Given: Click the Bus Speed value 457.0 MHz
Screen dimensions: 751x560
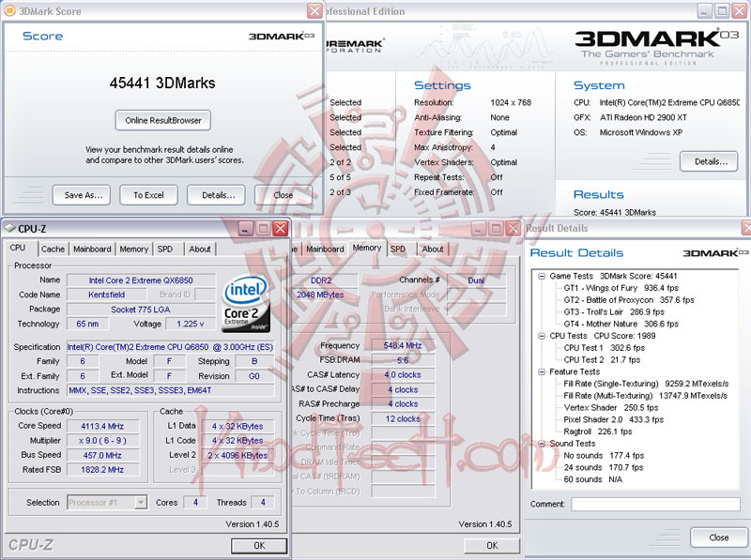Looking at the screenshot, I should tap(102, 455).
